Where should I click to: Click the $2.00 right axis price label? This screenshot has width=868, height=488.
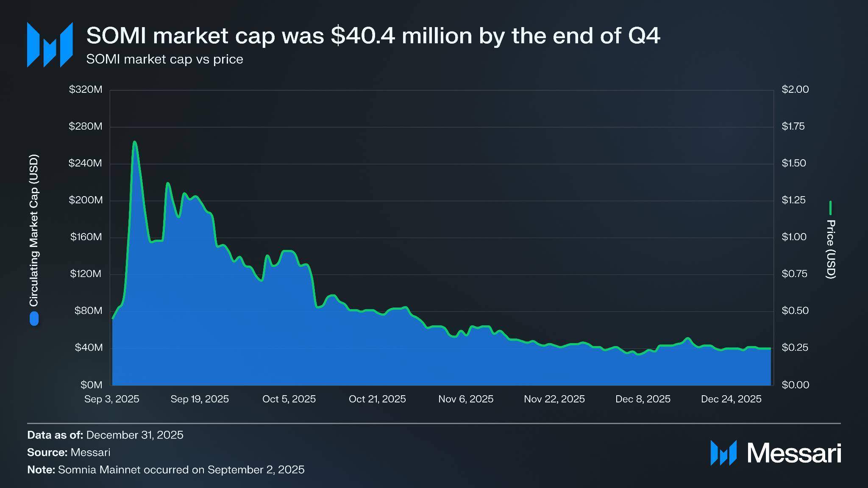[x=795, y=89]
